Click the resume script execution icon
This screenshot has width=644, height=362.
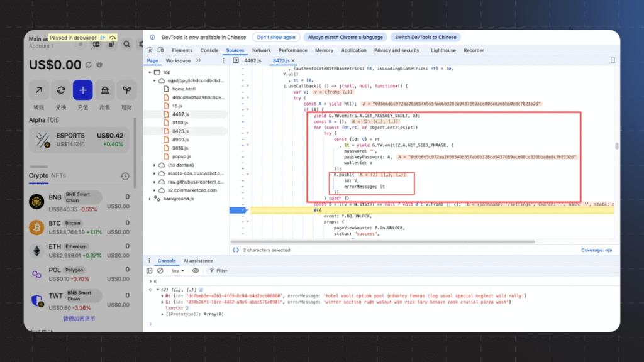[103, 38]
